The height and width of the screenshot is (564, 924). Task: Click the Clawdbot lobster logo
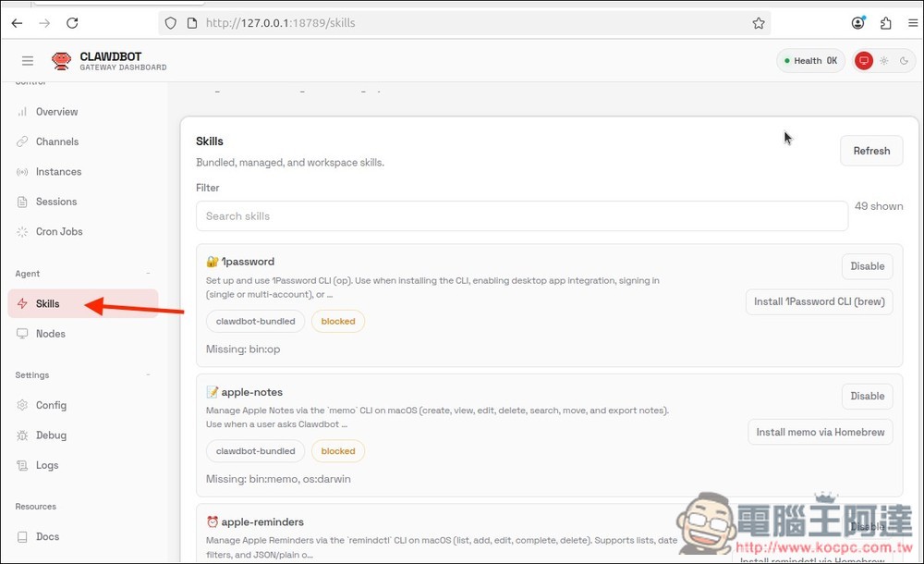pos(61,61)
